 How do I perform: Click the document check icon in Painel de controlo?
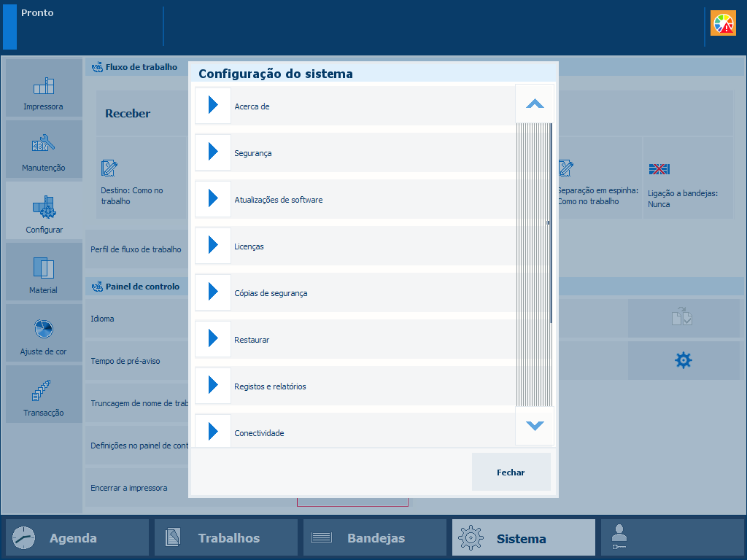pyautogui.click(x=682, y=316)
